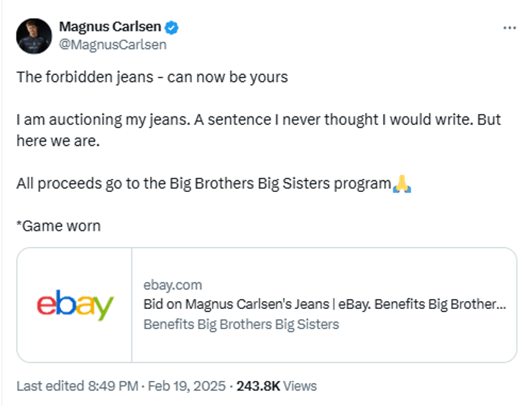Click 'Benefits Big Brothers Big Sisters' card description

pos(241,324)
